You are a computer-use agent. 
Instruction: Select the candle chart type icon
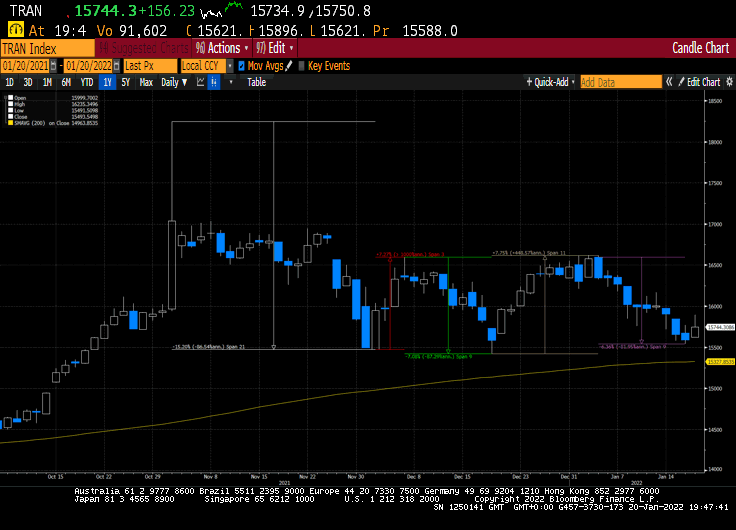tap(214, 82)
